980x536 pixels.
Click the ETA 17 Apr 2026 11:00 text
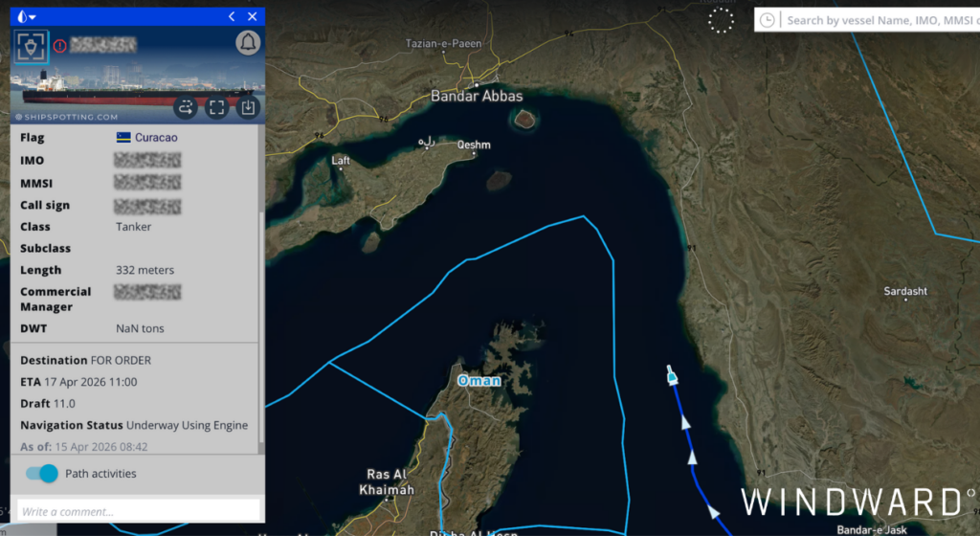click(x=78, y=382)
